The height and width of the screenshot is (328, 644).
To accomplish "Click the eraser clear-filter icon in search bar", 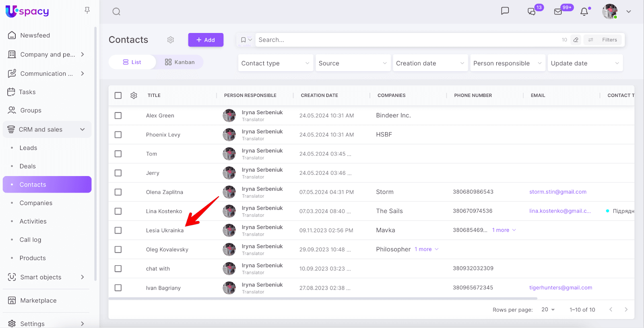I will pos(576,40).
